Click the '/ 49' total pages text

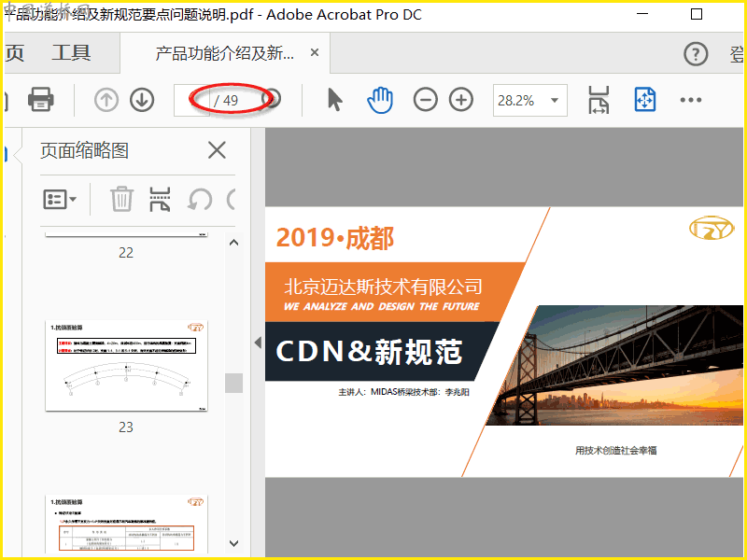click(226, 101)
